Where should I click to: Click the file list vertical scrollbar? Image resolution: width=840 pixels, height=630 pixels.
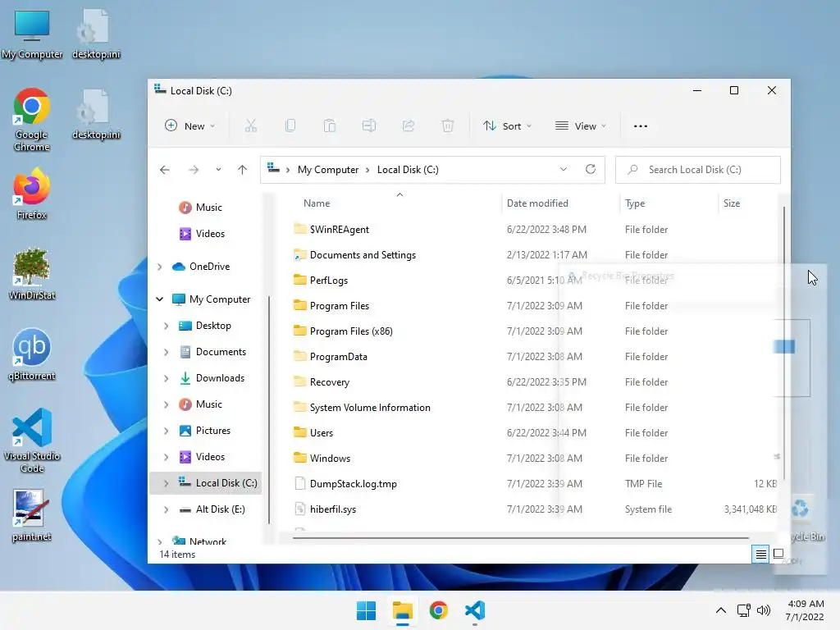coord(783,343)
